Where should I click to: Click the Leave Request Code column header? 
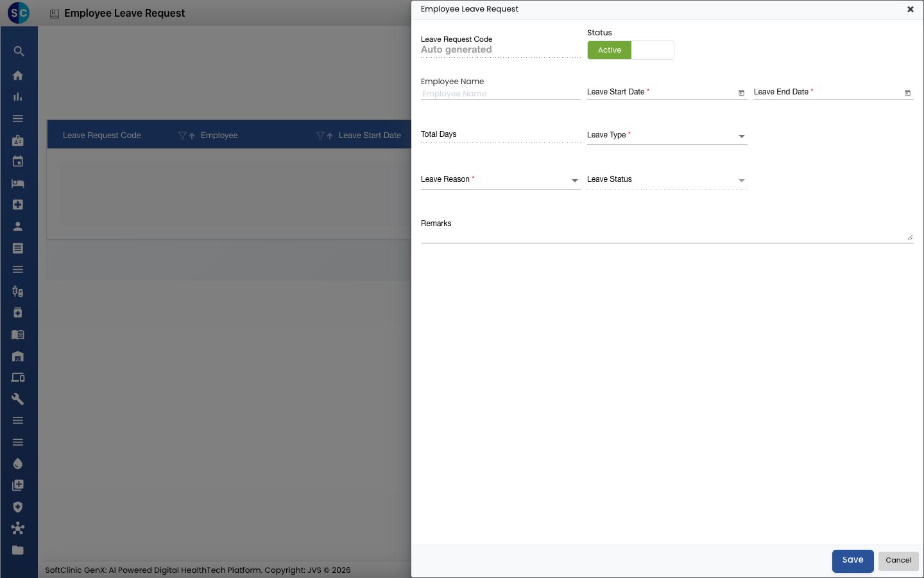click(x=102, y=136)
